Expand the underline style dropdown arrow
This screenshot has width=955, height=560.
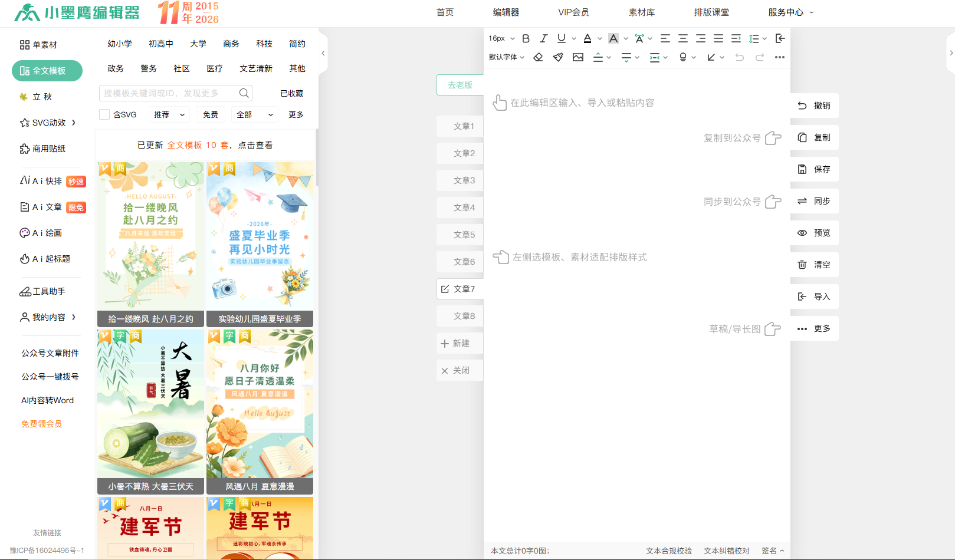(574, 39)
